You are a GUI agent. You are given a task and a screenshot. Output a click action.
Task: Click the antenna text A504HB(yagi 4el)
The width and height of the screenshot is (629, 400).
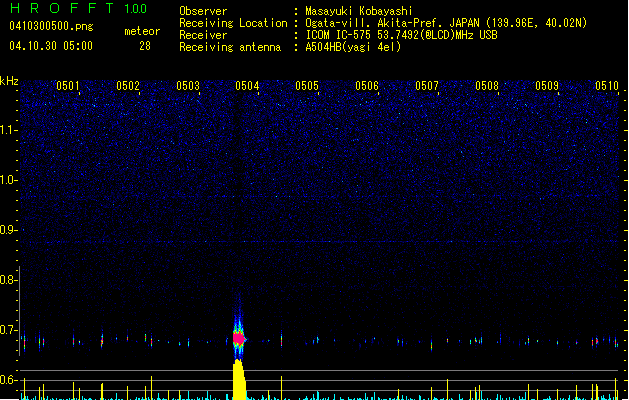click(353, 47)
